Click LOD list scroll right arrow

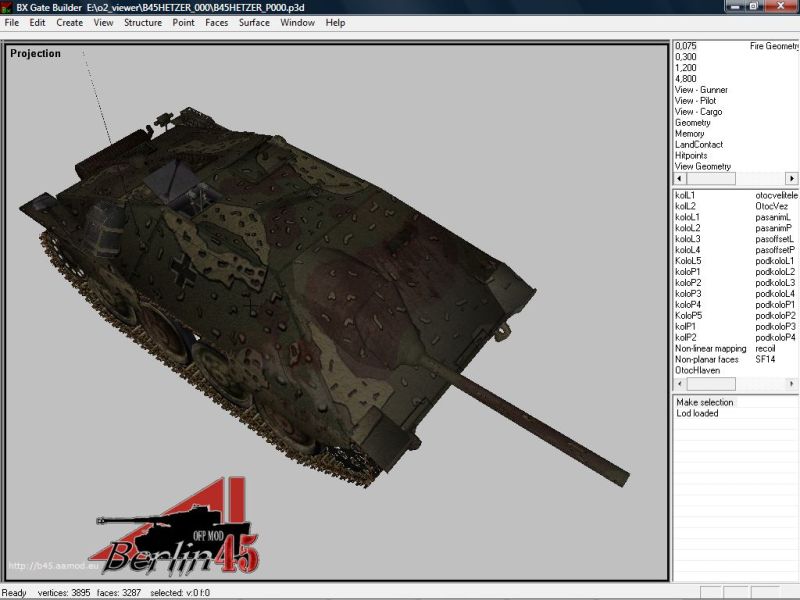[x=791, y=179]
